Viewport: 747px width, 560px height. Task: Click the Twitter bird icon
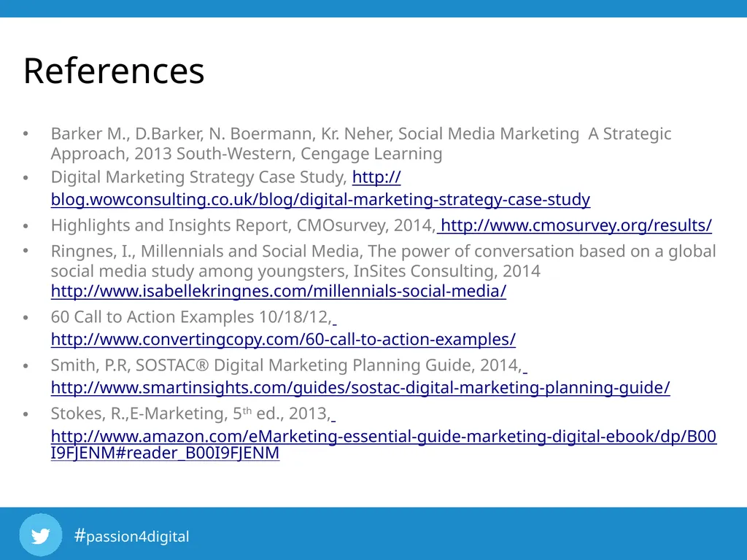click(41, 535)
